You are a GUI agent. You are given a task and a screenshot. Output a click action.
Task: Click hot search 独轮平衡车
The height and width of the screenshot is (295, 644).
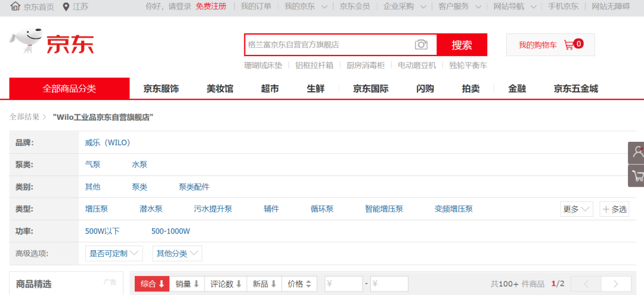tap(468, 66)
